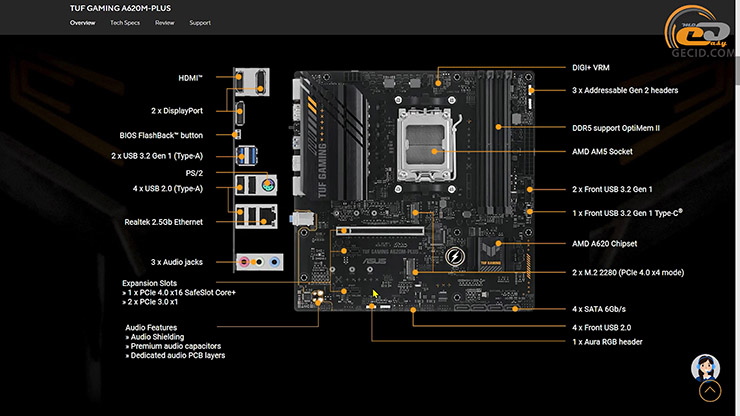Screen dimensions: 740x416
Task: Open the Overview tab
Action: tap(82, 23)
